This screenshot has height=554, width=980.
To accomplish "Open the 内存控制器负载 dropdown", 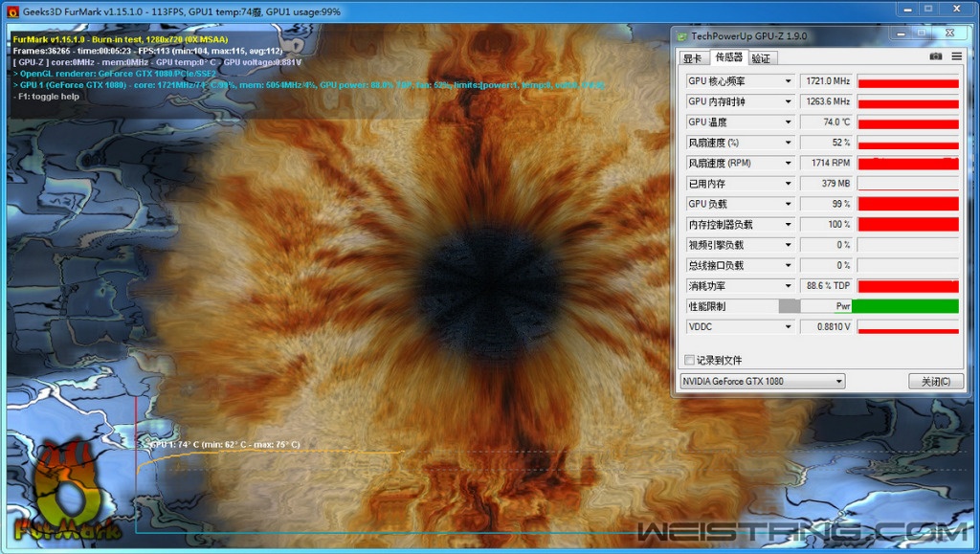I will click(788, 224).
